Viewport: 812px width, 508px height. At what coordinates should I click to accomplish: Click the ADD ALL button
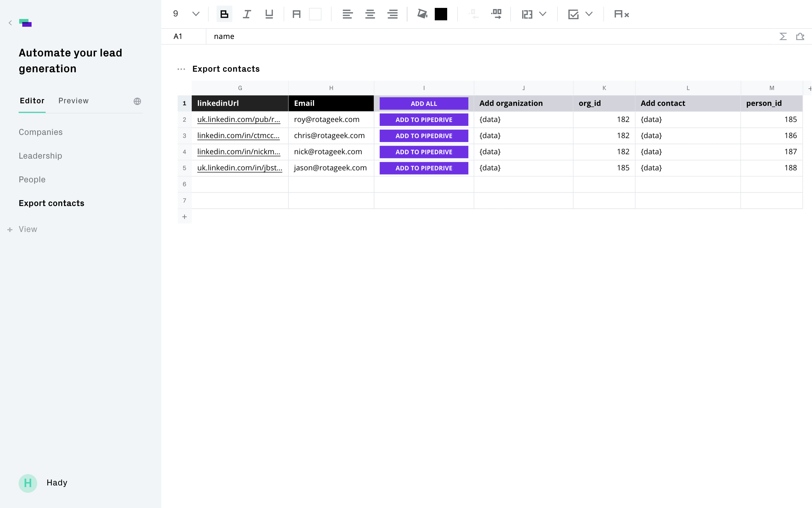point(424,104)
